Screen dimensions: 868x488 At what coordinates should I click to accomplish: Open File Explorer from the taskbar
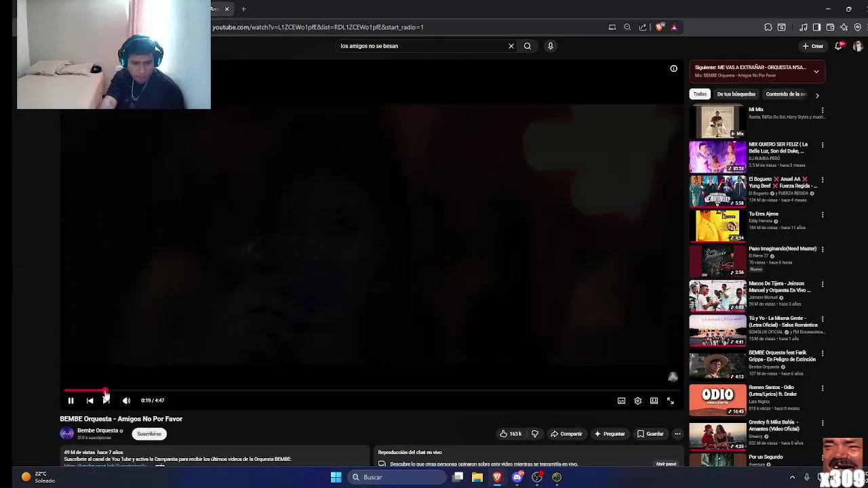point(477,477)
